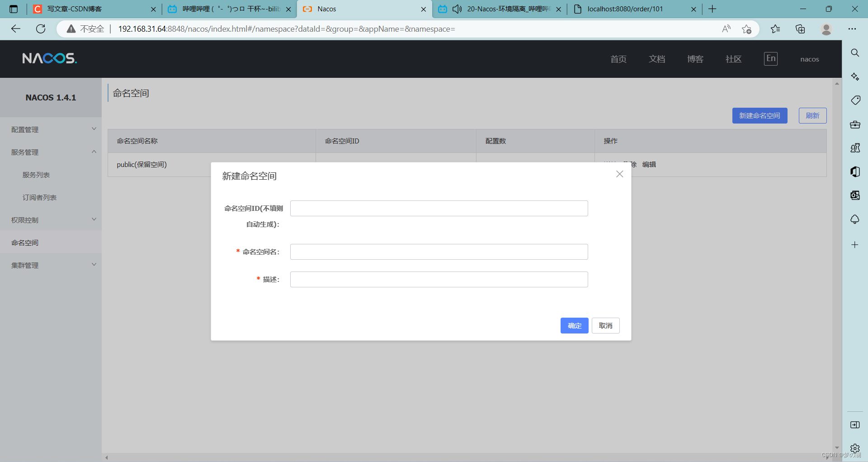Open 服务列表 in the sidebar

tap(36, 175)
